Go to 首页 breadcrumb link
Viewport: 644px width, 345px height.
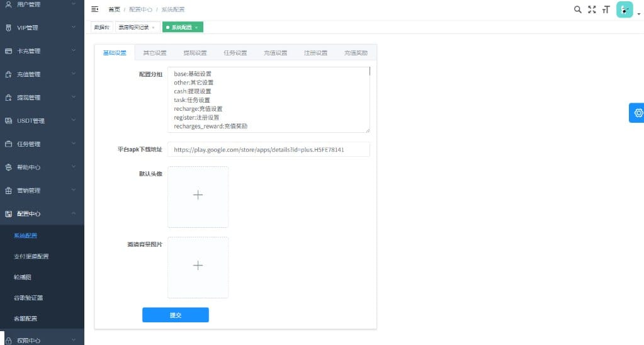point(114,9)
